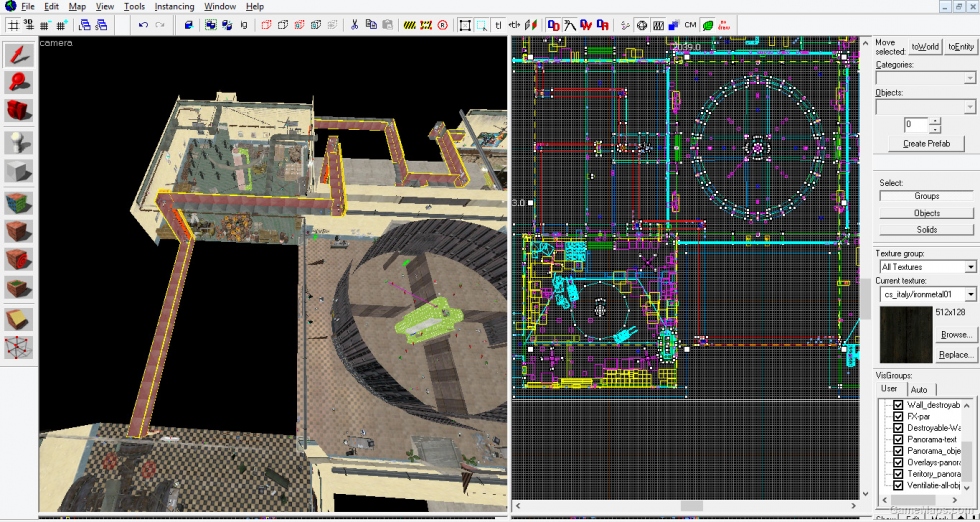This screenshot has height=522, width=980.
Task: Click the Create Prefab button
Action: point(926,143)
